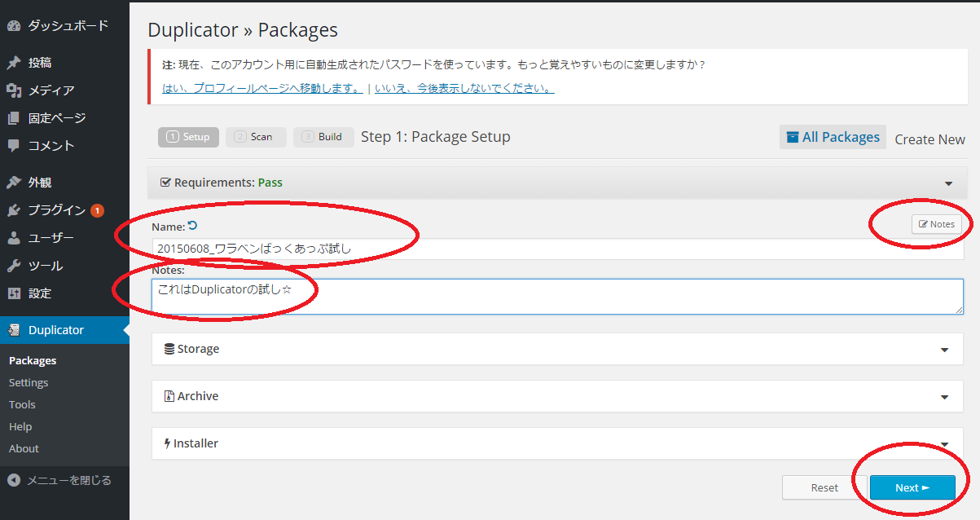Screen dimensions: 980x520
Task: Click the Build step tab
Action: [x=323, y=137]
